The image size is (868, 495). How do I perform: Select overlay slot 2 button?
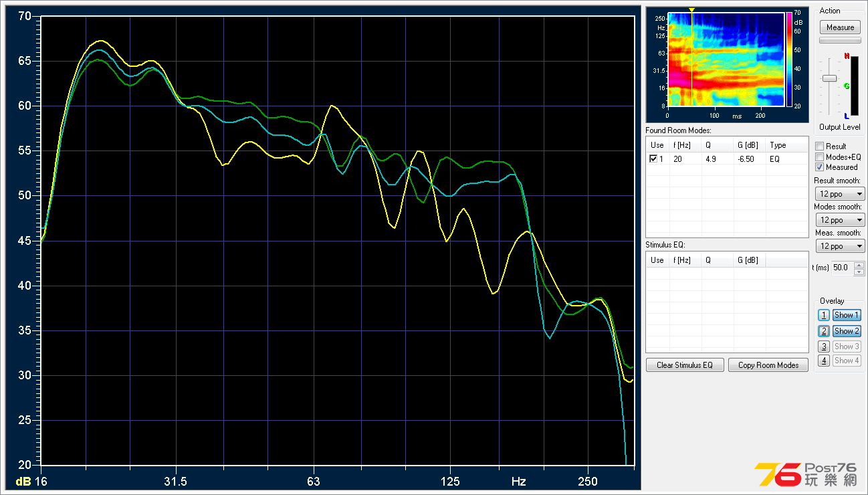click(x=824, y=331)
